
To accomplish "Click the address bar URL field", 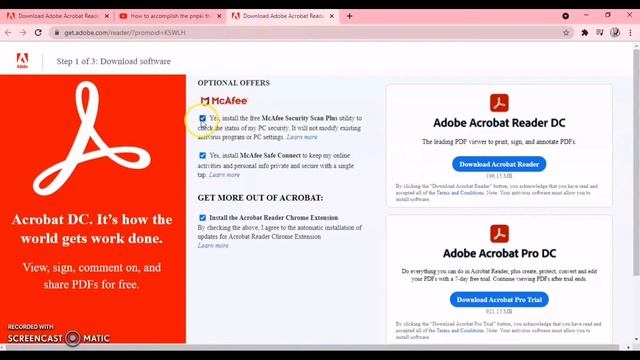I will (310, 33).
